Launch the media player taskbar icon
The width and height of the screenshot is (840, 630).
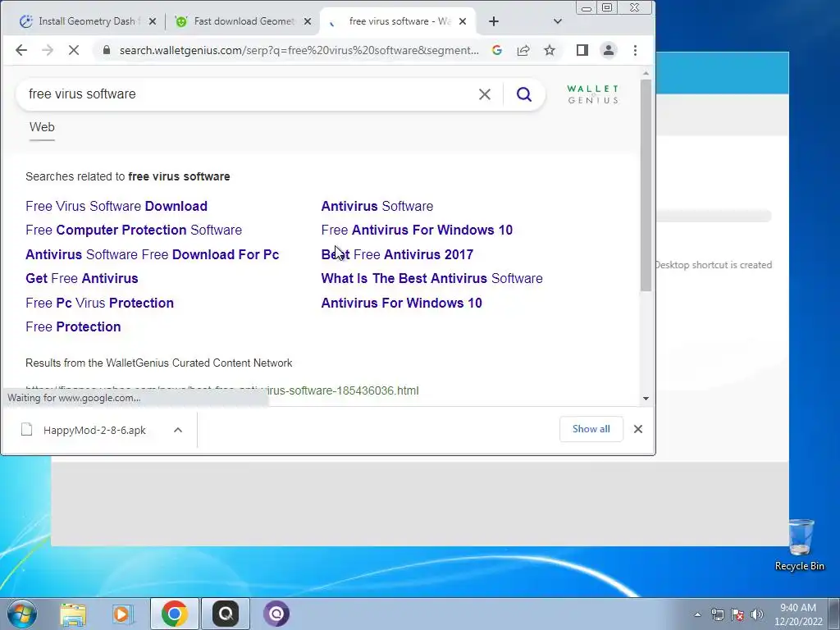(123, 614)
